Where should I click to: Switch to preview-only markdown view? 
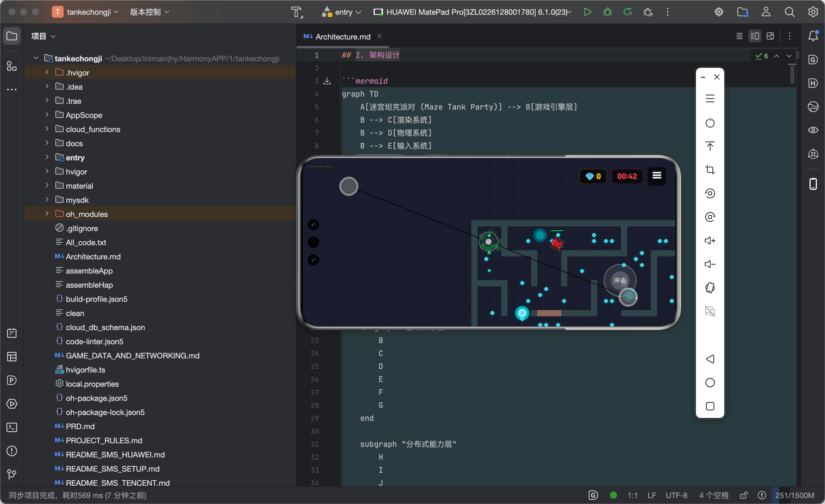click(770, 36)
